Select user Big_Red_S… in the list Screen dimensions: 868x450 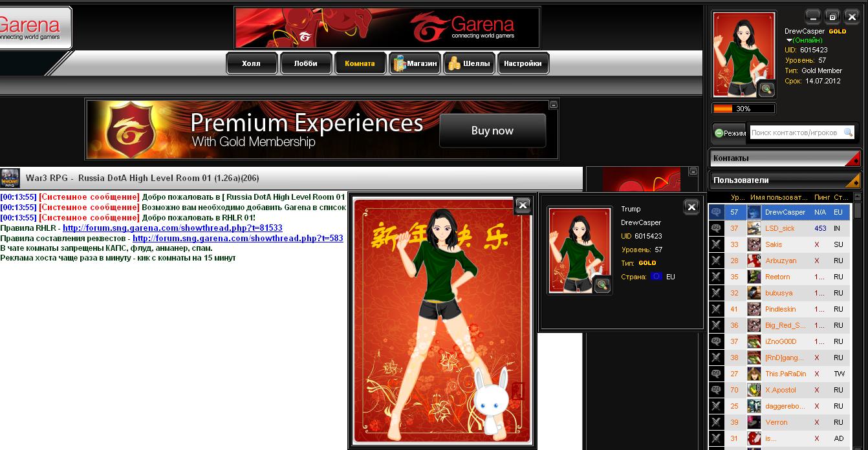[x=780, y=325]
